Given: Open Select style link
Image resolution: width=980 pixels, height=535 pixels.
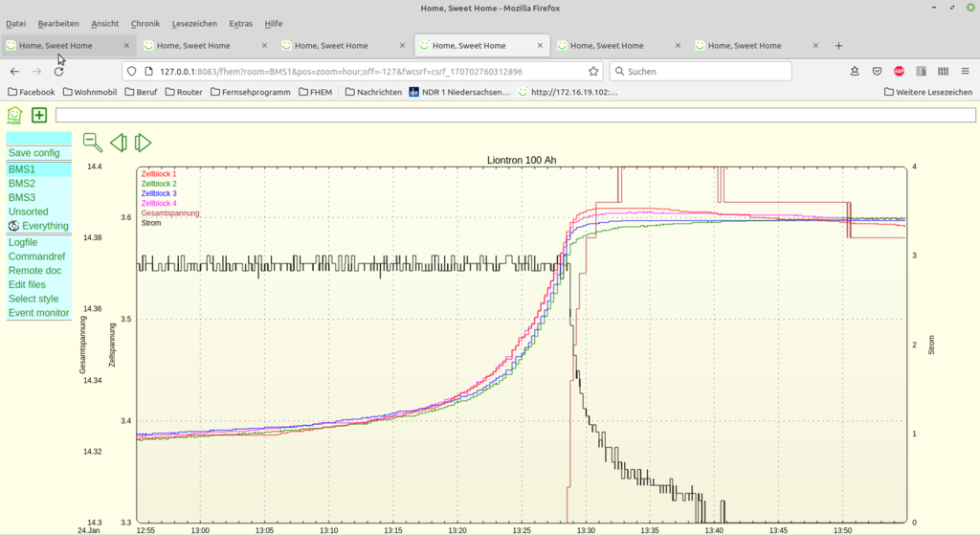Looking at the screenshot, I should tap(33, 299).
